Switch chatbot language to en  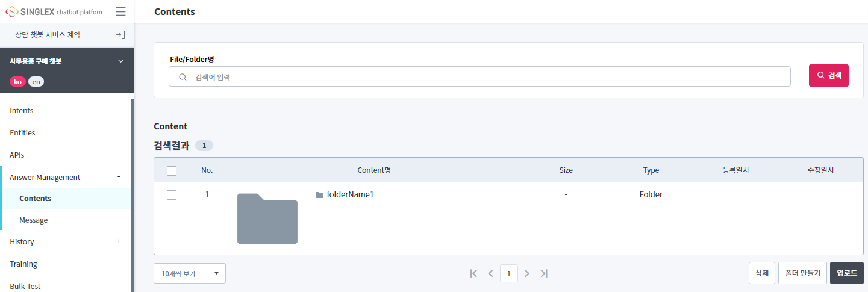[36, 82]
